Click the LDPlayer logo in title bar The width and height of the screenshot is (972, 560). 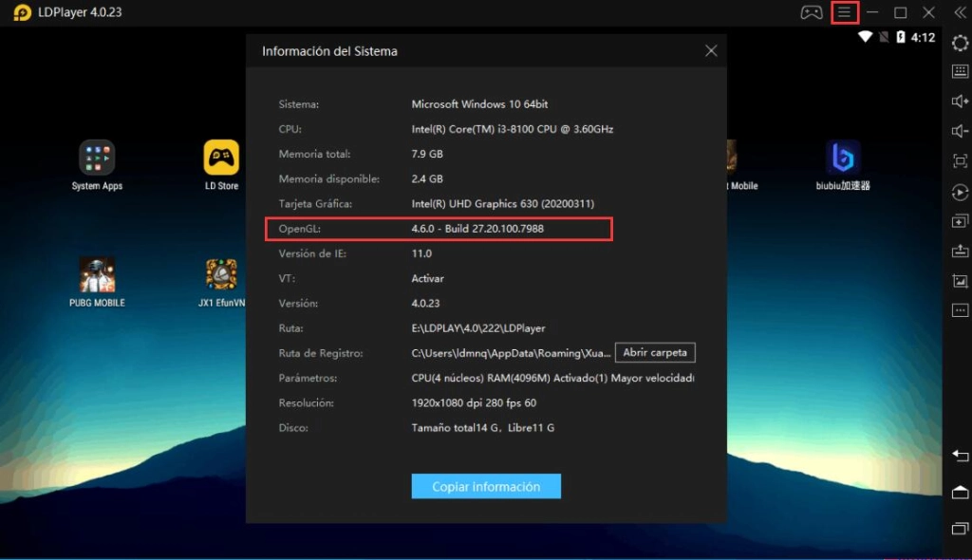click(23, 12)
